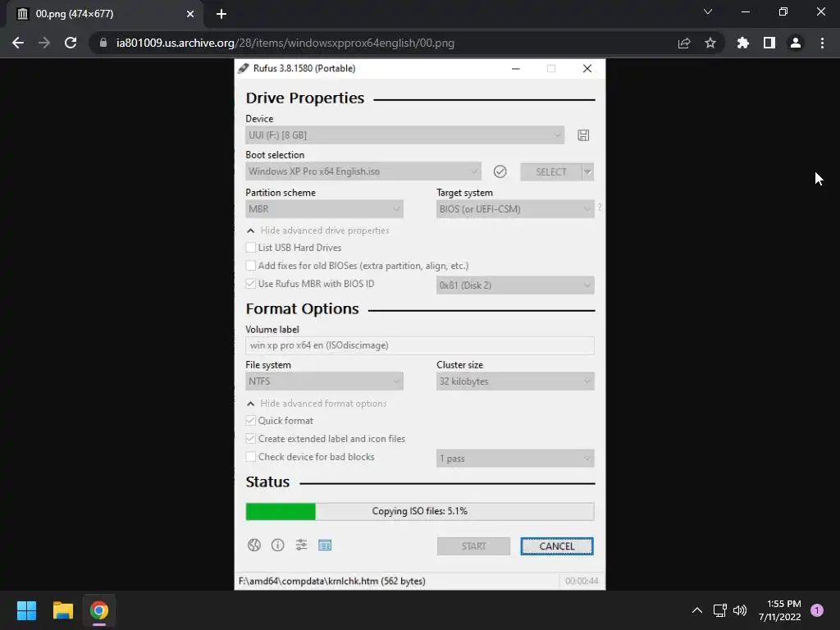Open Chrome three-dot menu
840x630 pixels.
pyautogui.click(x=822, y=43)
